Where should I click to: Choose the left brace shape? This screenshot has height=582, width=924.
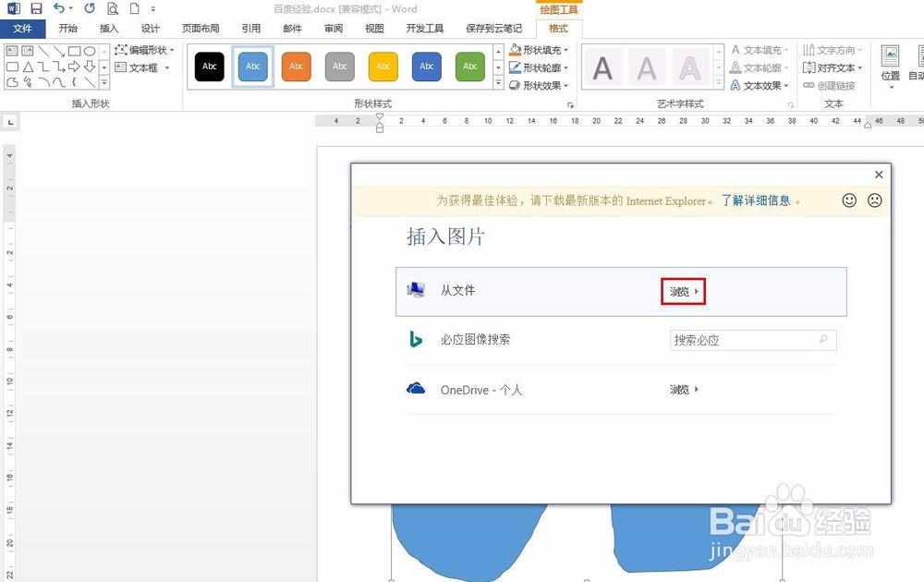74,82
